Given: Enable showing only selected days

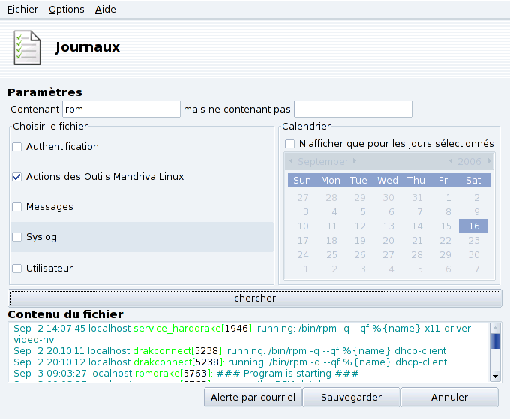Looking at the screenshot, I should click(x=290, y=144).
